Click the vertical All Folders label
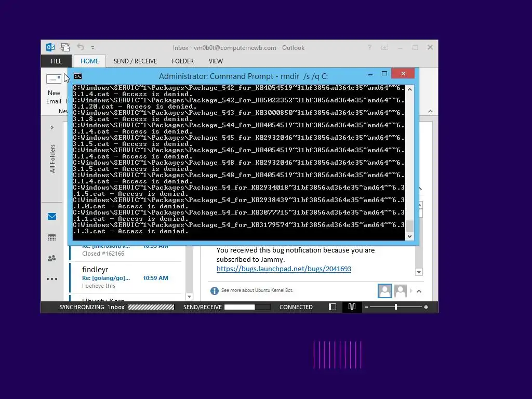The width and height of the screenshot is (532, 399). point(52,158)
